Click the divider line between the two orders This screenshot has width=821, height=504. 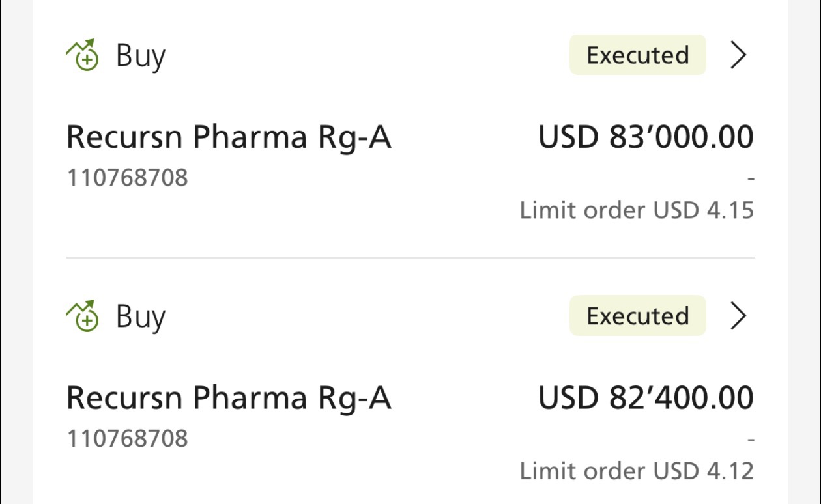pos(410,258)
